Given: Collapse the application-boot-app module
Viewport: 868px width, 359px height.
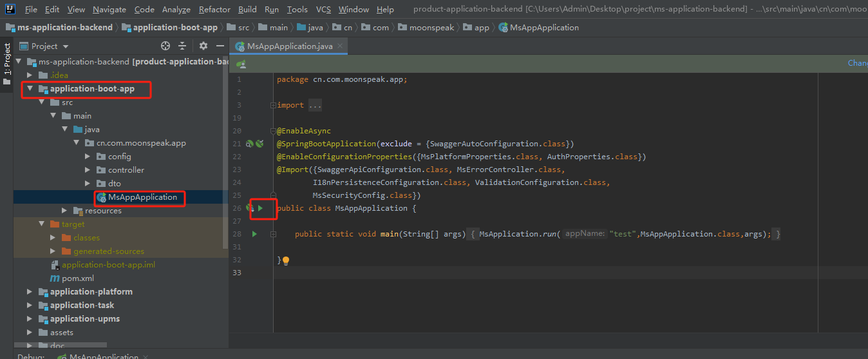Looking at the screenshot, I should pyautogui.click(x=30, y=89).
